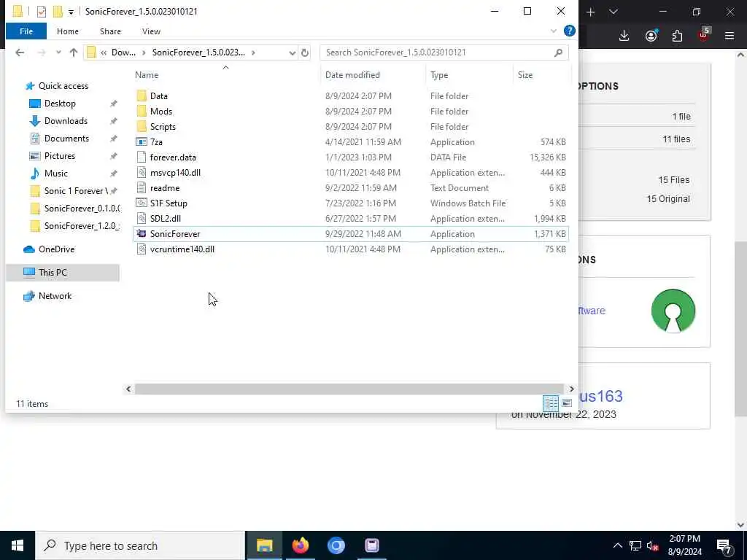Open Firefox extensions puzzle icon
Image resolution: width=747 pixels, height=560 pixels.
pyautogui.click(x=677, y=36)
